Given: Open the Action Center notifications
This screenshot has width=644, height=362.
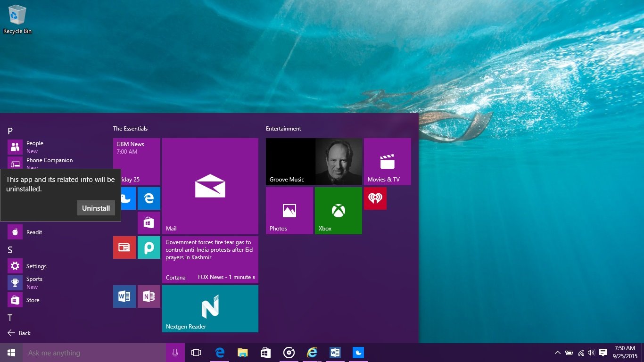Looking at the screenshot, I should tap(603, 353).
